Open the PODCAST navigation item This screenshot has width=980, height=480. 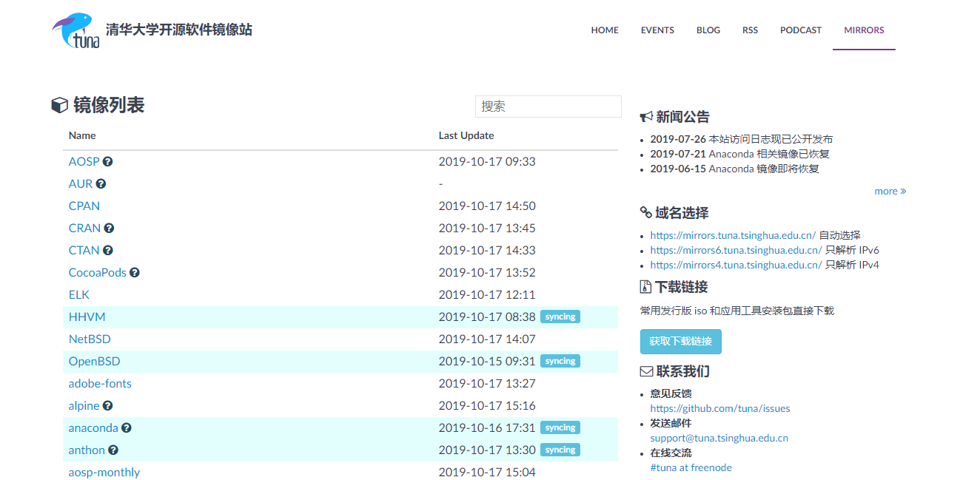[801, 30]
